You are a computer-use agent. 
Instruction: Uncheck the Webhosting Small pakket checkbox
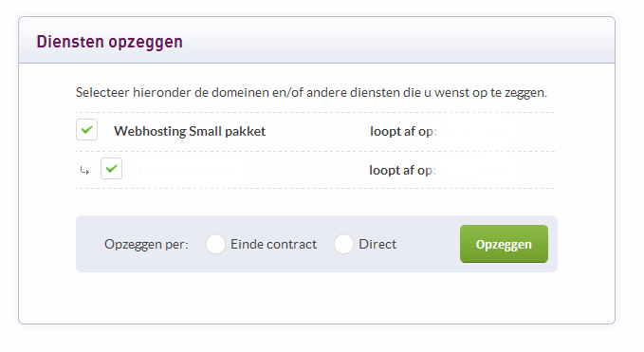[x=86, y=130]
